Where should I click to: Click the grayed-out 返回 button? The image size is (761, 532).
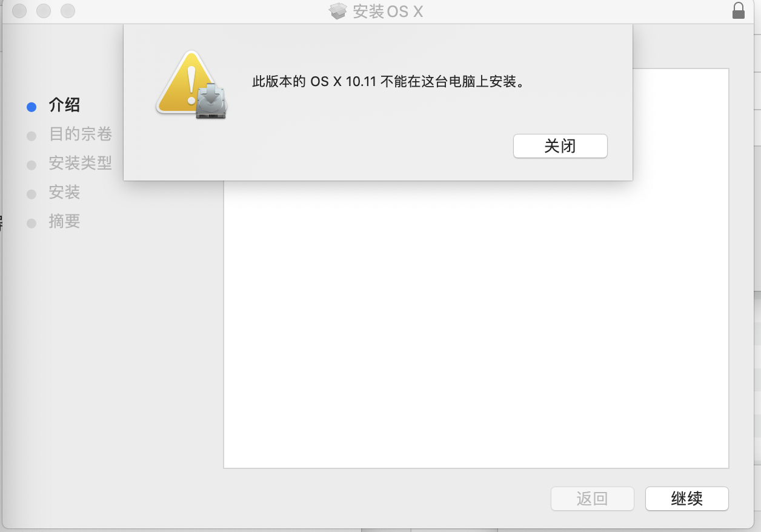tap(592, 499)
